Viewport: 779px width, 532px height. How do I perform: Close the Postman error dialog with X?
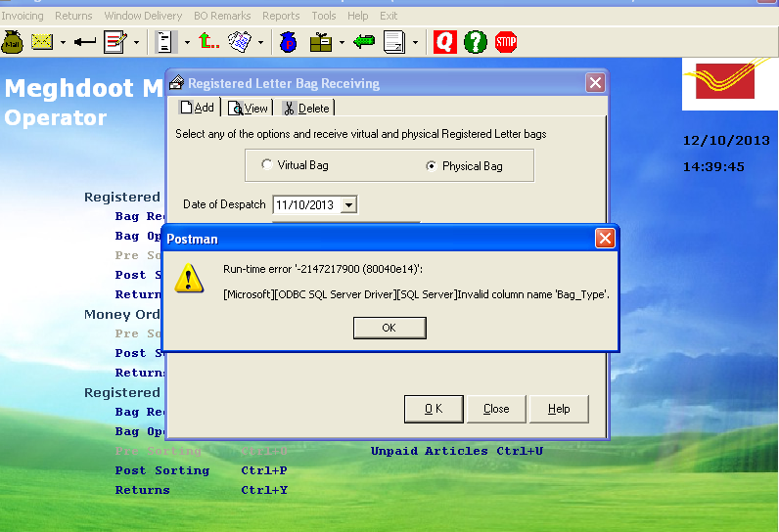pyautogui.click(x=605, y=239)
